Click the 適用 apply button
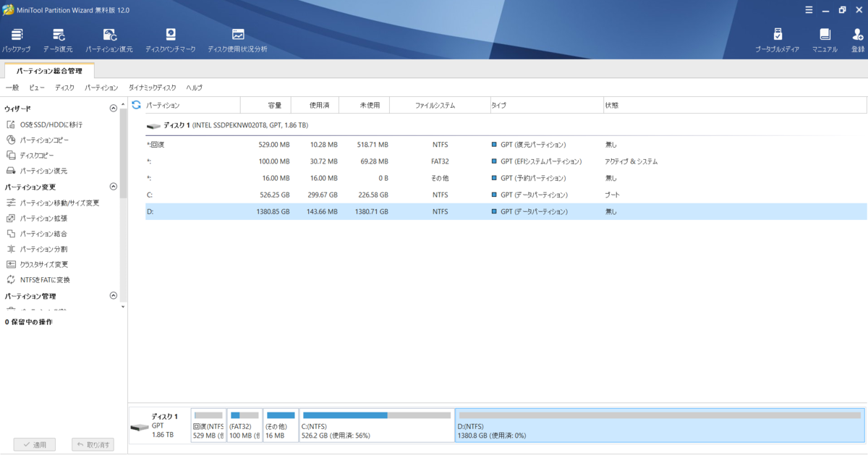The height and width of the screenshot is (466, 868). click(35, 444)
